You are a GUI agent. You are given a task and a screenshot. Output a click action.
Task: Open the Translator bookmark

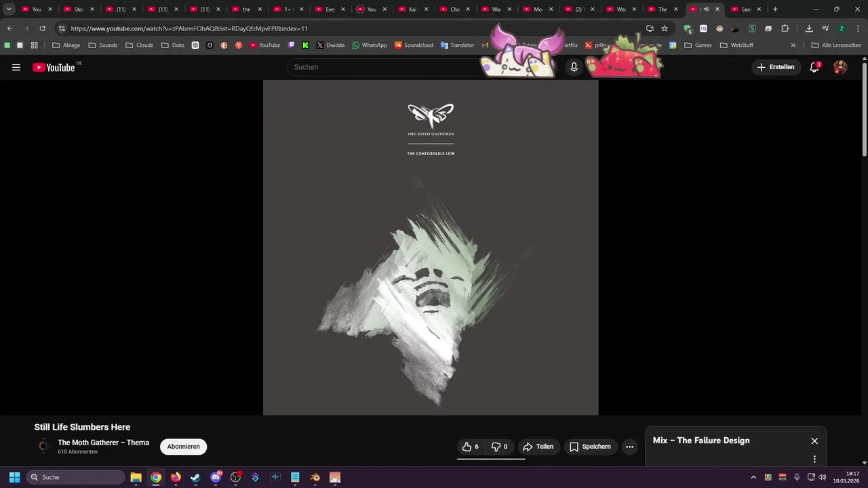tap(458, 45)
